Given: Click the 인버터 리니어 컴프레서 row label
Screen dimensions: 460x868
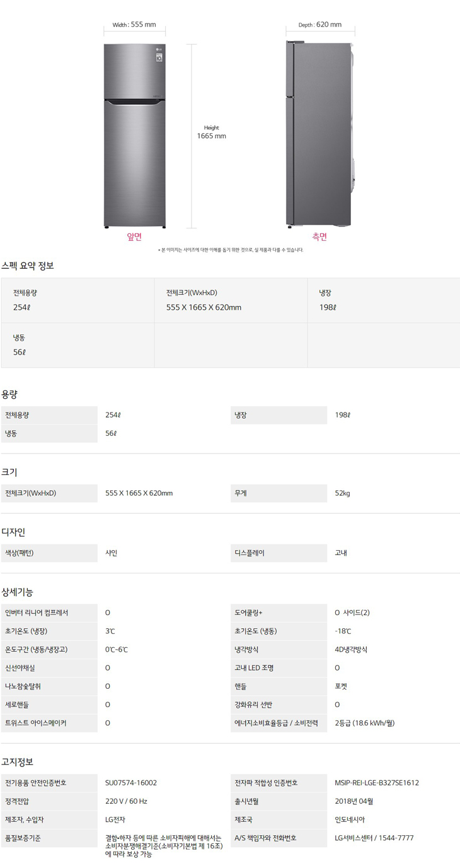Looking at the screenshot, I should pyautogui.click(x=37, y=613).
